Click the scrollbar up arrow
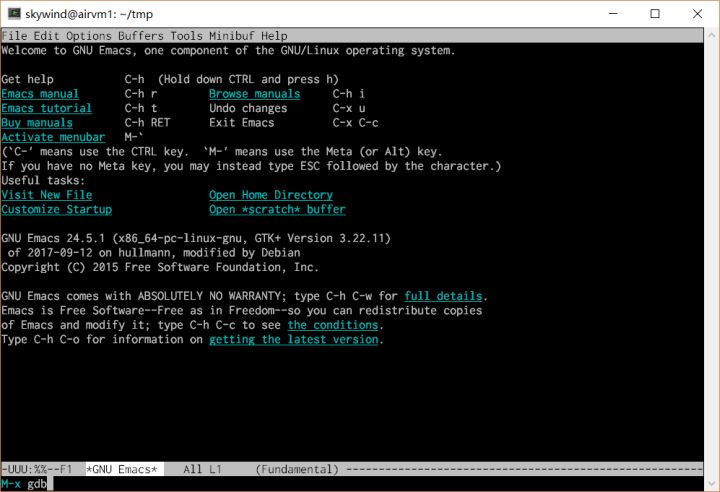This screenshot has height=492, width=720. (712, 35)
